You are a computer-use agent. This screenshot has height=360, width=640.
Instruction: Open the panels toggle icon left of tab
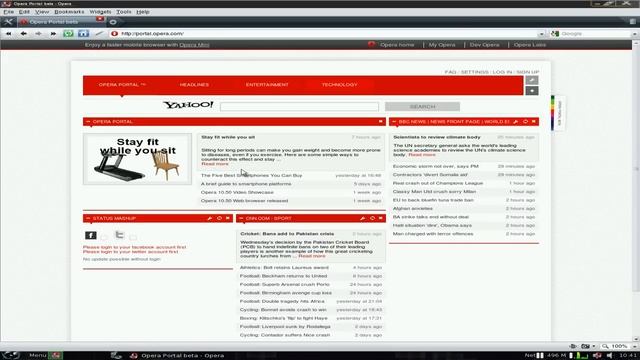(x=8, y=22)
